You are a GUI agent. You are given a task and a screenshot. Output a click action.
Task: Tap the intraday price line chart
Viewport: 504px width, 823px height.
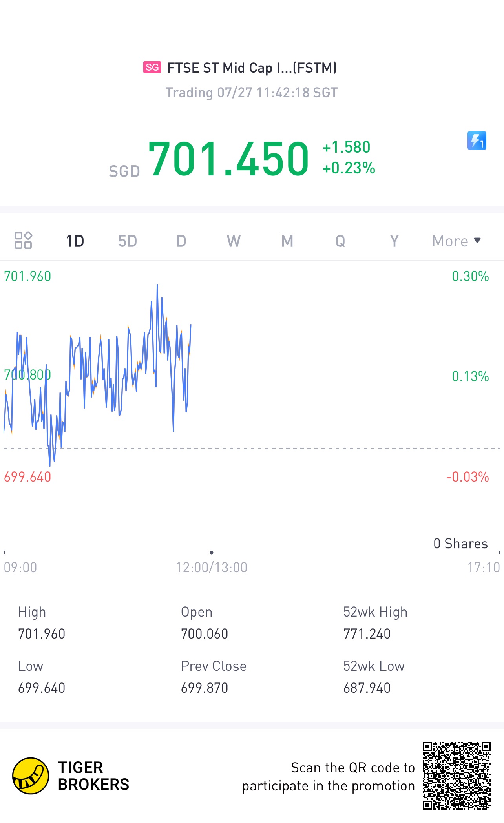point(118,373)
